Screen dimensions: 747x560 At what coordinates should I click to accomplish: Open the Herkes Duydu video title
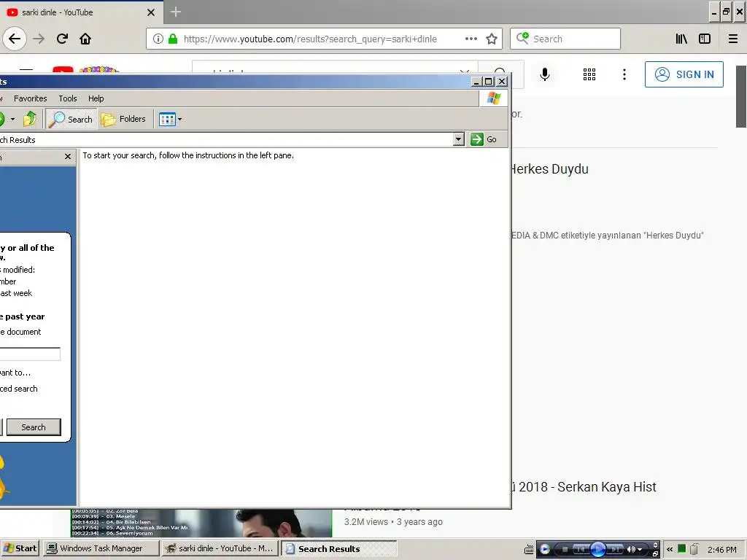tap(549, 169)
